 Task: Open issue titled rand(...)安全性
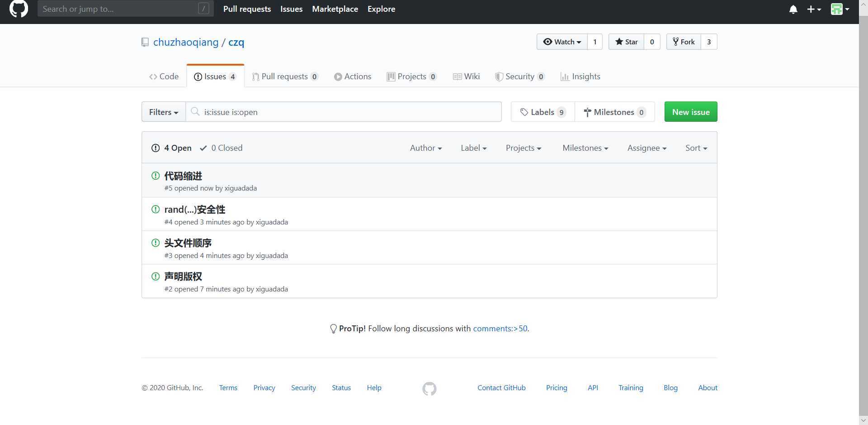coord(195,210)
